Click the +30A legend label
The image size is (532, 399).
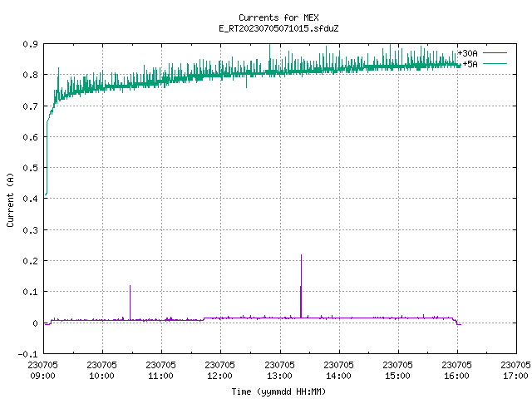467,53
